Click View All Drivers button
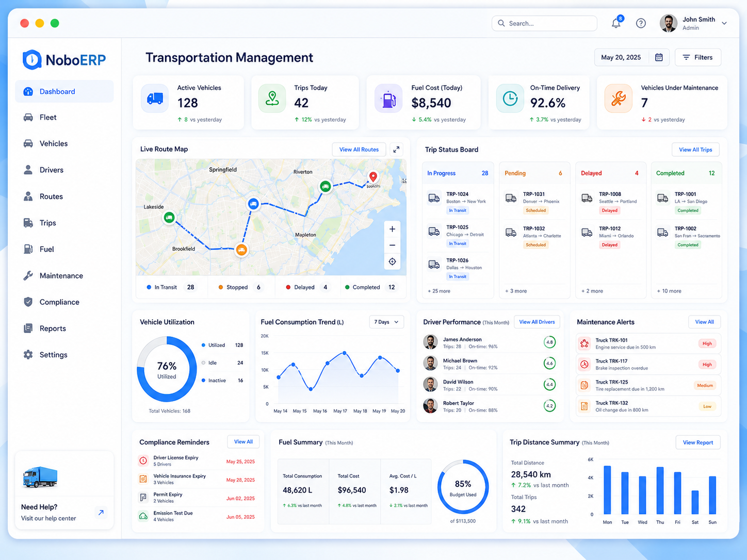The height and width of the screenshot is (560, 747). click(x=537, y=322)
